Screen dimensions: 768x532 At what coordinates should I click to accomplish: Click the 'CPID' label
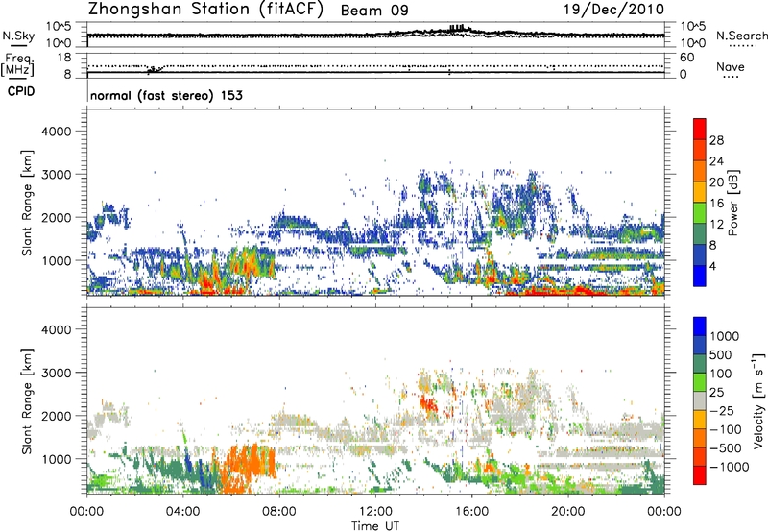point(21,91)
